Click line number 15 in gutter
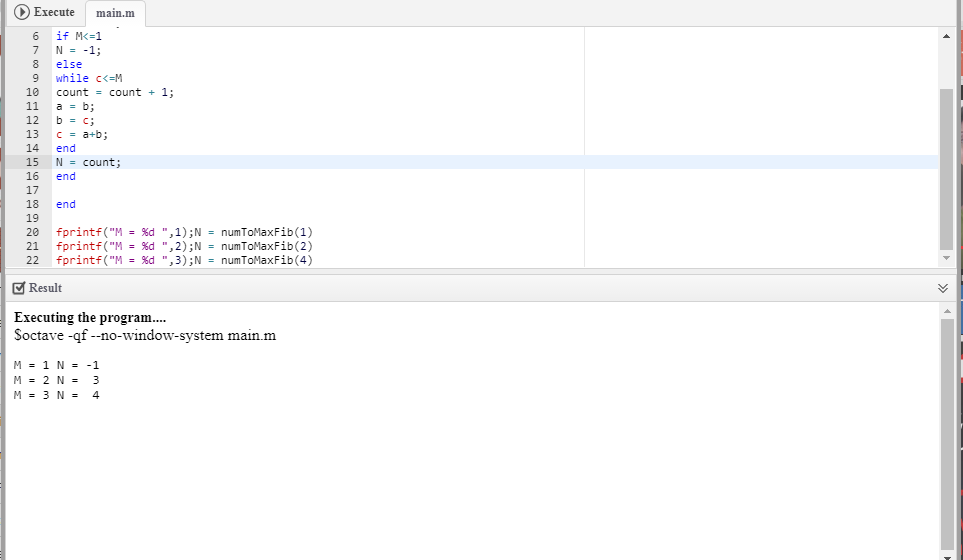Viewport: 963px width, 560px height. click(x=32, y=162)
